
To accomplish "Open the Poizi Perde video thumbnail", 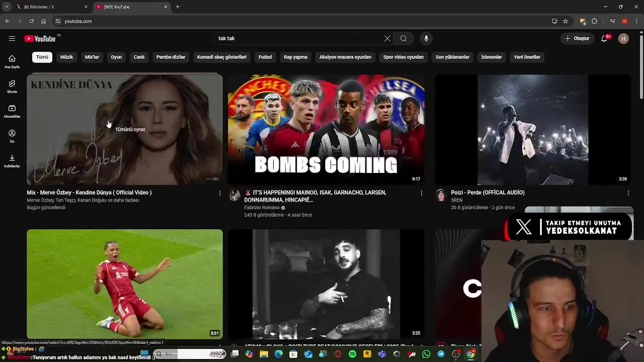I will coord(533,130).
